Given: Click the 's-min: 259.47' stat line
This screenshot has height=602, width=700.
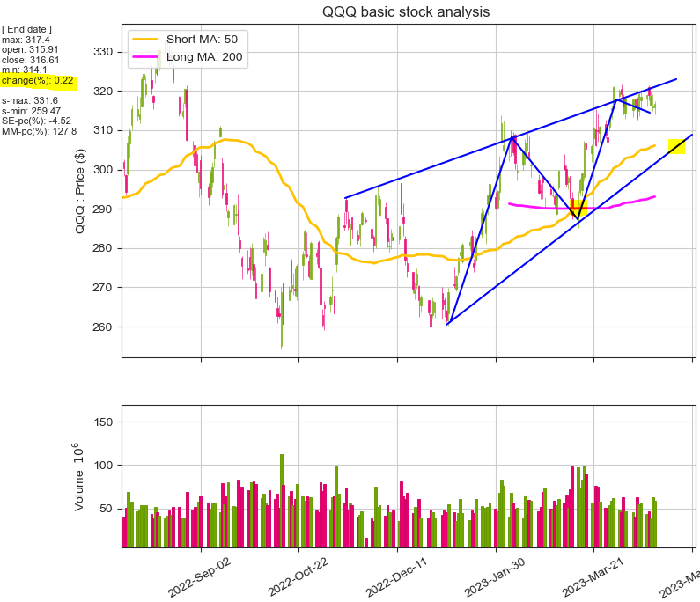Looking at the screenshot, I should point(31,111).
